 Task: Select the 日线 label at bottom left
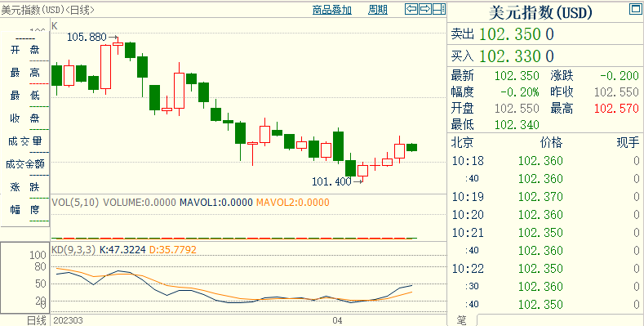[x=36, y=320]
